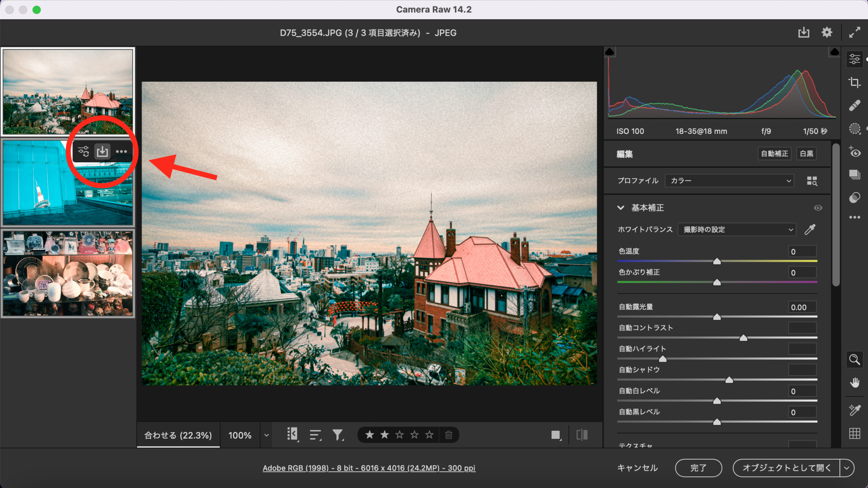Select the Zoom tool
Screen dimensions: 868x488
855,359
